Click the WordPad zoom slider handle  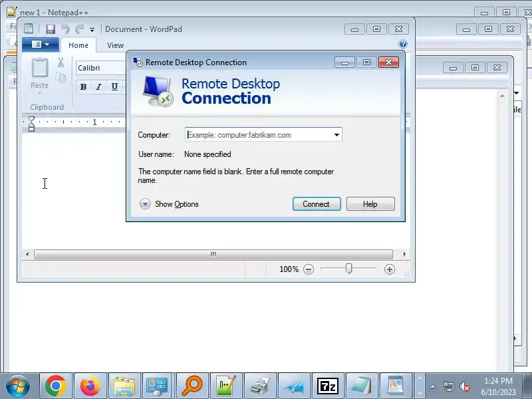point(348,269)
